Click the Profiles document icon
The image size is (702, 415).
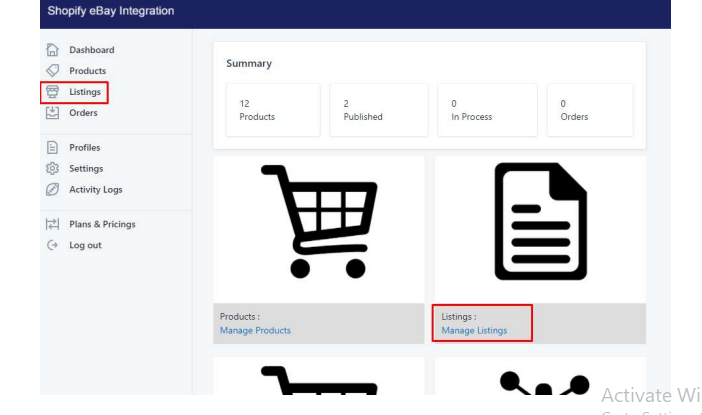pos(52,147)
